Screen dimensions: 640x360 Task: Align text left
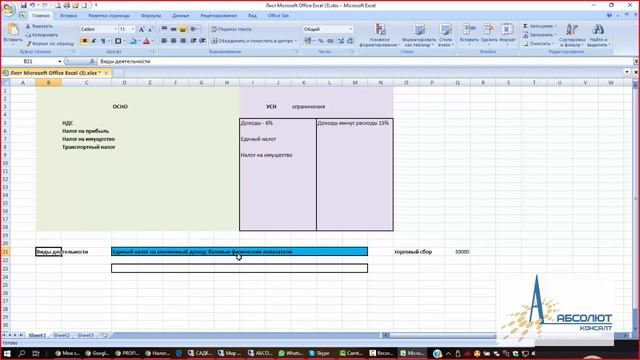tap(164, 41)
